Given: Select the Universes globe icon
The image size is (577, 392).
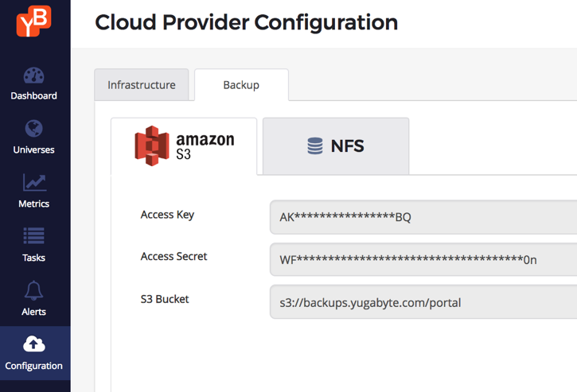Looking at the screenshot, I should click(33, 129).
